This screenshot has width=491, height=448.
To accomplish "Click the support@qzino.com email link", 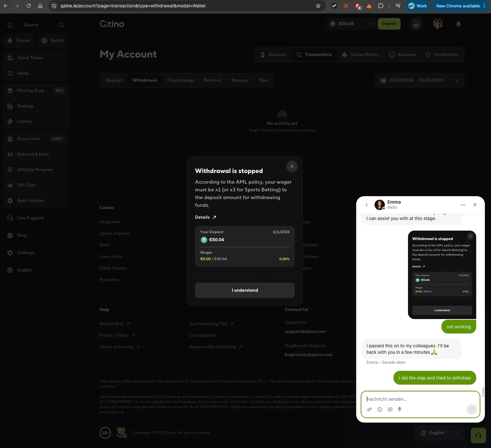I will point(305,332).
